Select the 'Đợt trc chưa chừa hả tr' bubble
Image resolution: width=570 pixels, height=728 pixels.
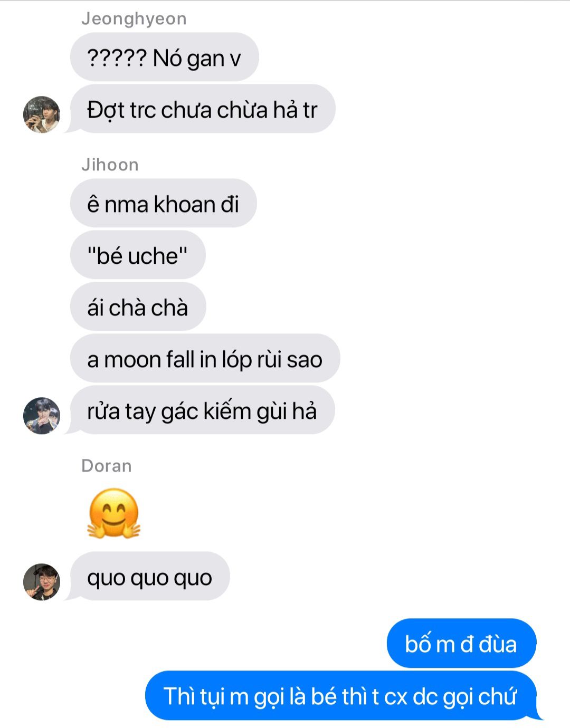click(202, 109)
